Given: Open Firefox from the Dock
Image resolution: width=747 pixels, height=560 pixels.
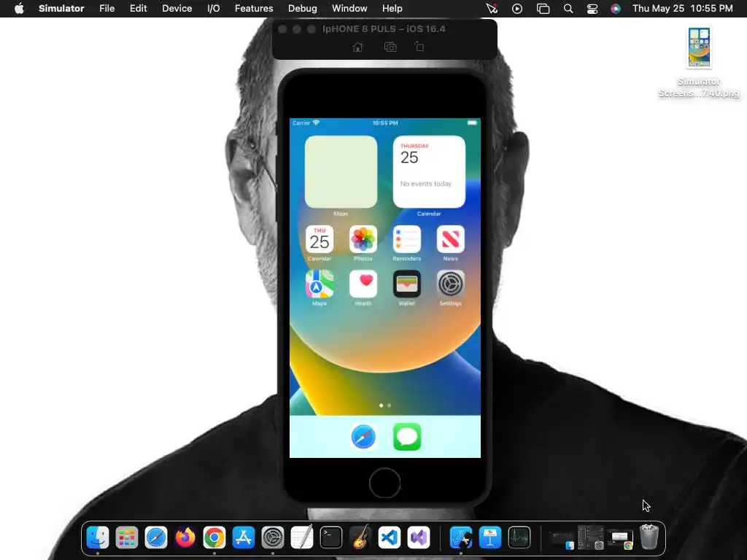Looking at the screenshot, I should 185,537.
